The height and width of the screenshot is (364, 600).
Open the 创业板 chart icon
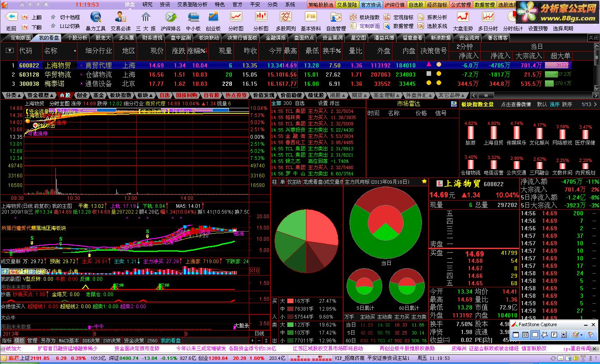[x=213, y=17]
